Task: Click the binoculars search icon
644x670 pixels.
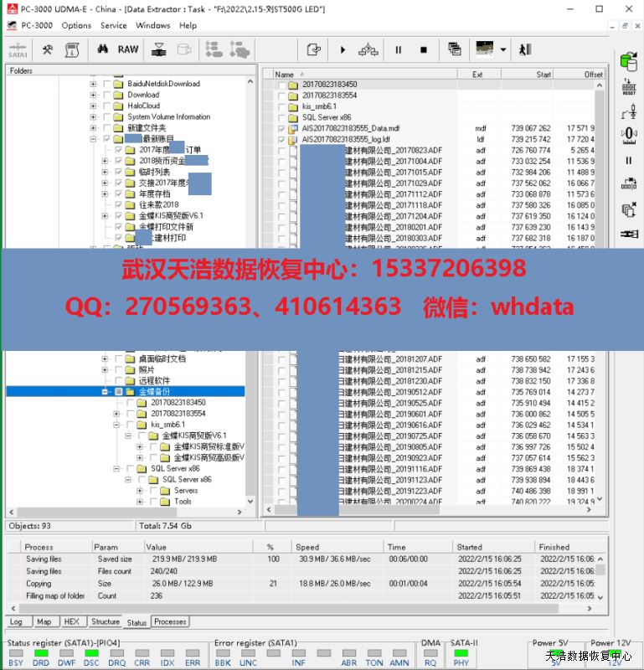Action: tap(103, 49)
